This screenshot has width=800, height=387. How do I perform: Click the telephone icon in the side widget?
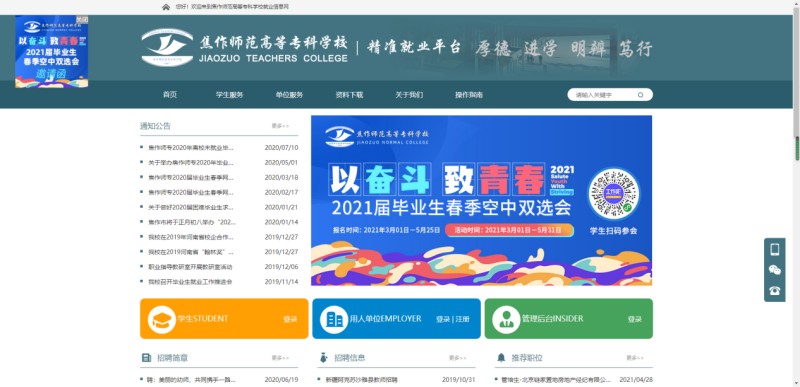(774, 291)
